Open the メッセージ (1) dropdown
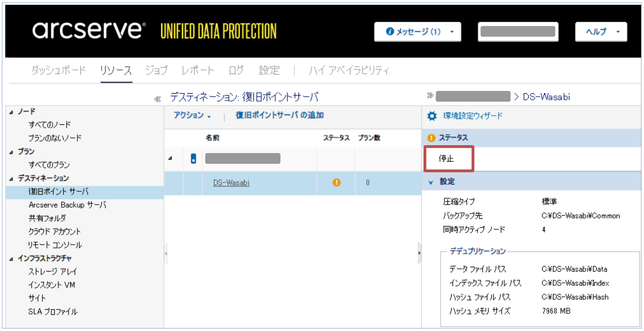The width and height of the screenshot is (644, 331). pyautogui.click(x=417, y=32)
